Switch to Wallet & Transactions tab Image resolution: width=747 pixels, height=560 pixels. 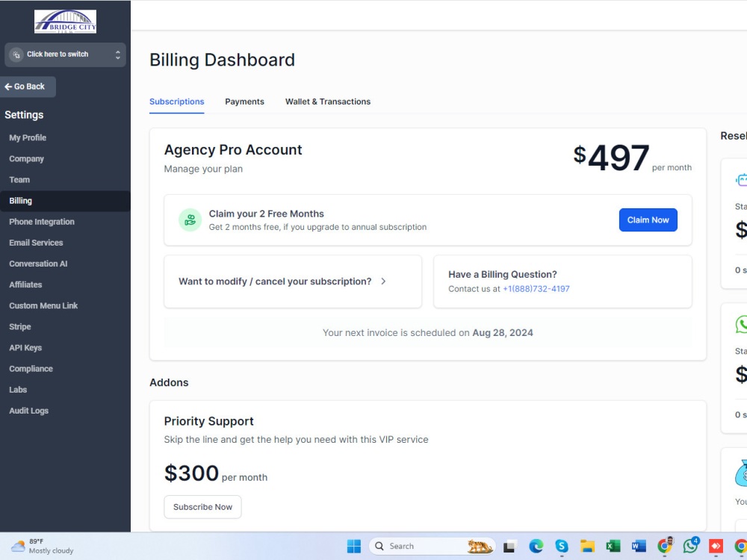tap(328, 102)
